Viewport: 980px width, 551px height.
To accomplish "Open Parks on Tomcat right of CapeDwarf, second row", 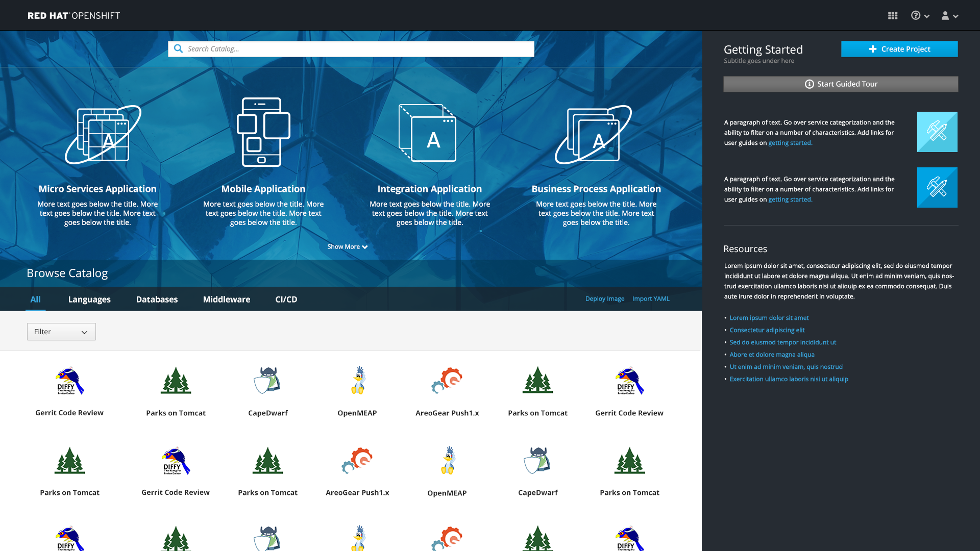I will (x=629, y=471).
